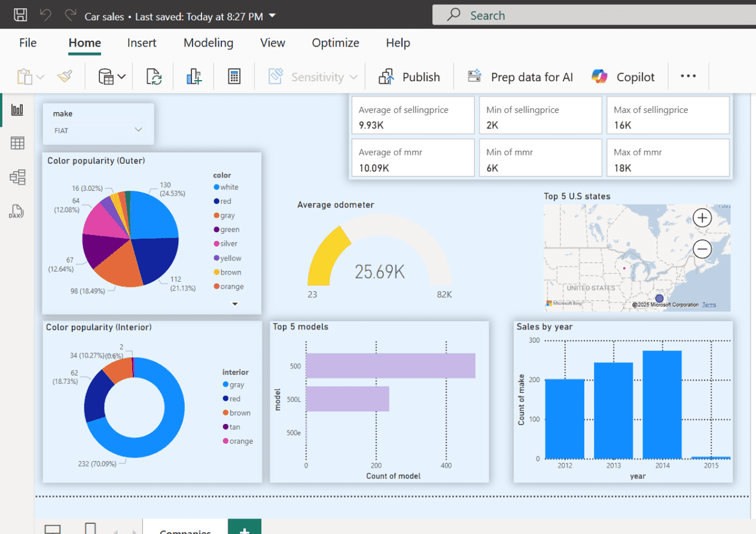
Task: Switch to the mobile layout icon
Action: pyautogui.click(x=90, y=528)
